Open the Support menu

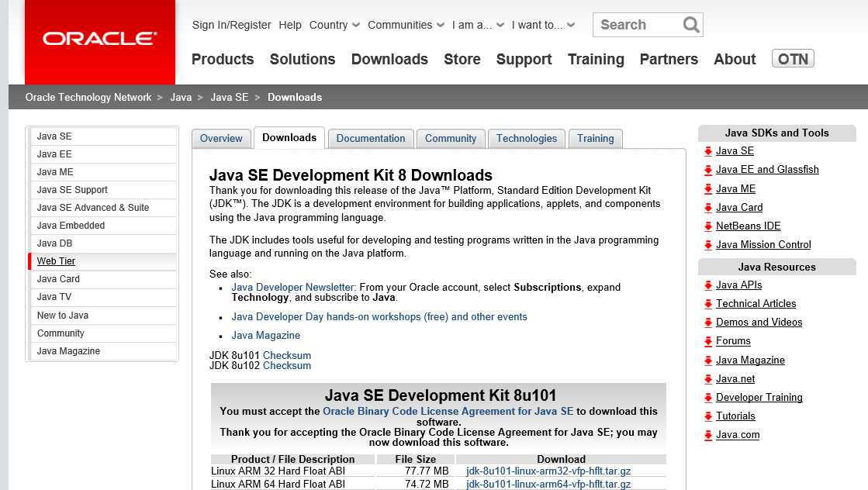(x=524, y=59)
